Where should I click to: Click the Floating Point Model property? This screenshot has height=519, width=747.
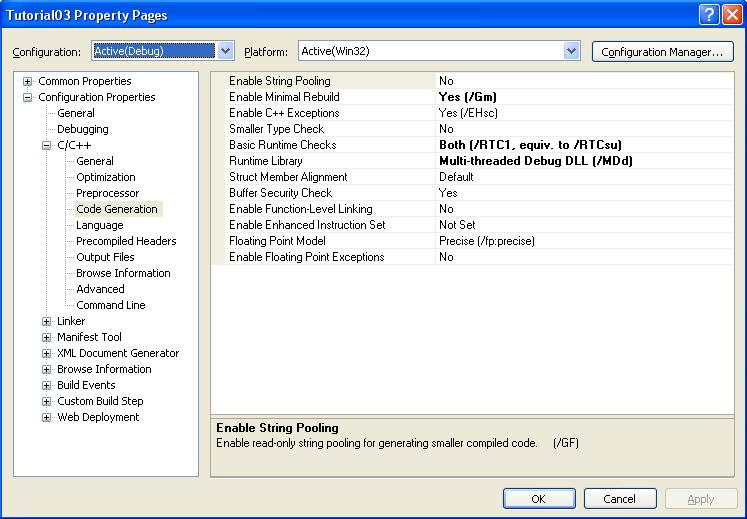(277, 241)
